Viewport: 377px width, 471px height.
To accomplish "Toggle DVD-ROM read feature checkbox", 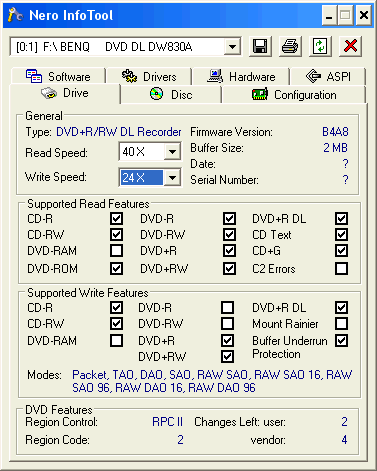I will (x=116, y=268).
